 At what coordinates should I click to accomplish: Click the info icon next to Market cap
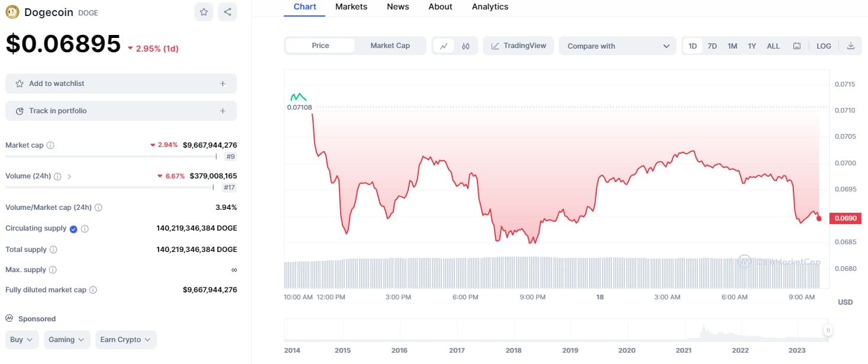(x=50, y=145)
